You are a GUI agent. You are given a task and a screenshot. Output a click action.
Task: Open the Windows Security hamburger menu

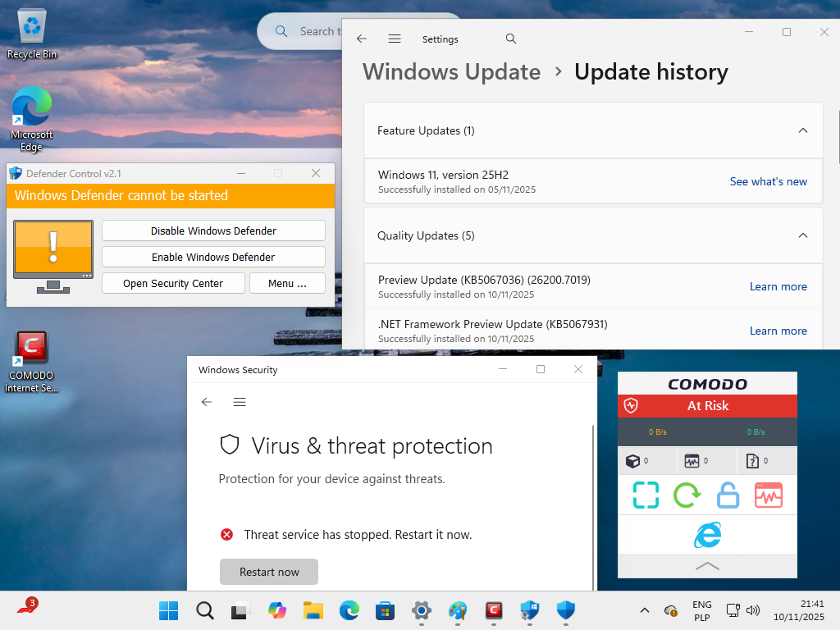click(x=240, y=402)
